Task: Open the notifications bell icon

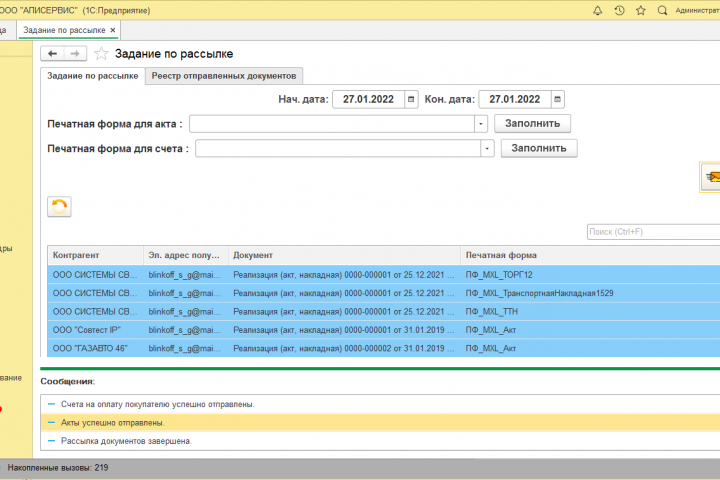Action: pos(597,11)
